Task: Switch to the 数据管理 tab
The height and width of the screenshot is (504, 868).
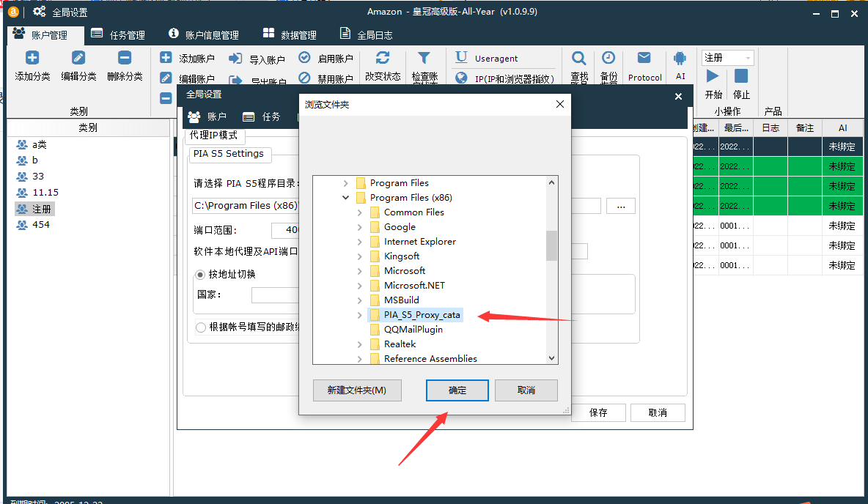Action: pyautogui.click(x=290, y=35)
